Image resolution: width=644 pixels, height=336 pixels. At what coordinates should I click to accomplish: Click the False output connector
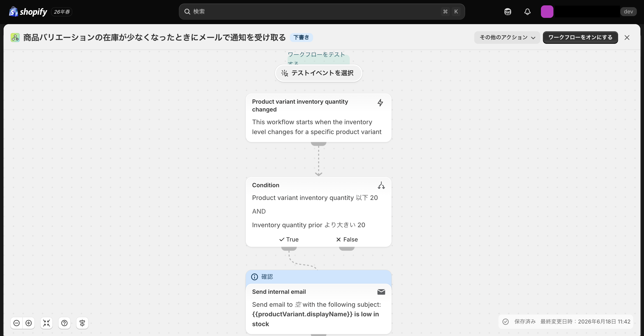click(x=347, y=248)
